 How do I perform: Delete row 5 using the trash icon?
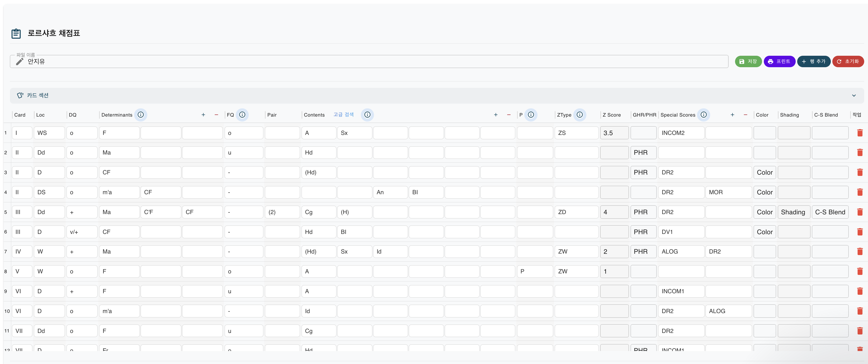tap(859, 212)
